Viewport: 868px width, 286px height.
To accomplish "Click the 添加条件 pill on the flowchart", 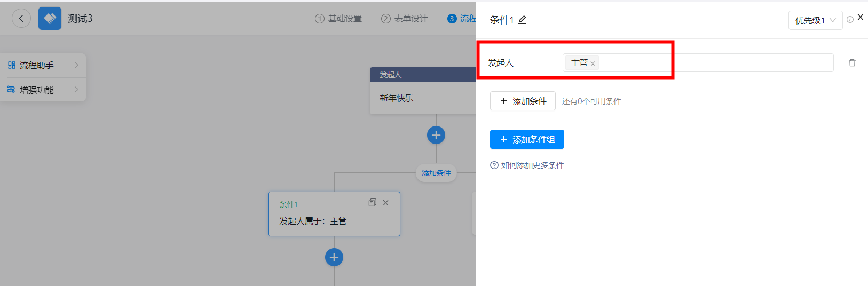I will coord(436,173).
